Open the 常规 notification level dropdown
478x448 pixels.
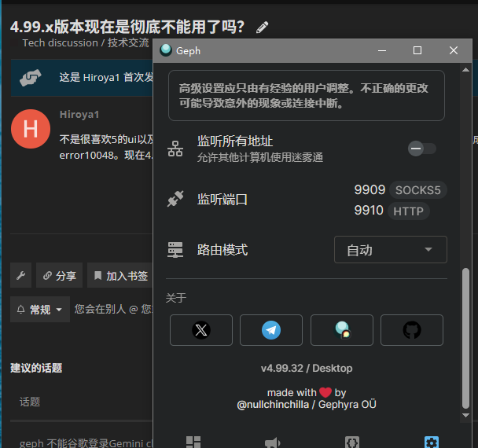[x=39, y=310]
